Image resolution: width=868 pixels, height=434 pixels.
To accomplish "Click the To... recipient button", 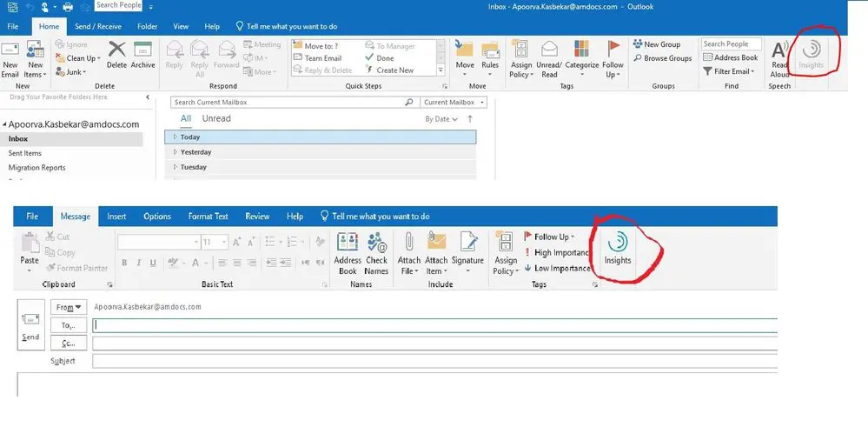I will pyautogui.click(x=69, y=325).
